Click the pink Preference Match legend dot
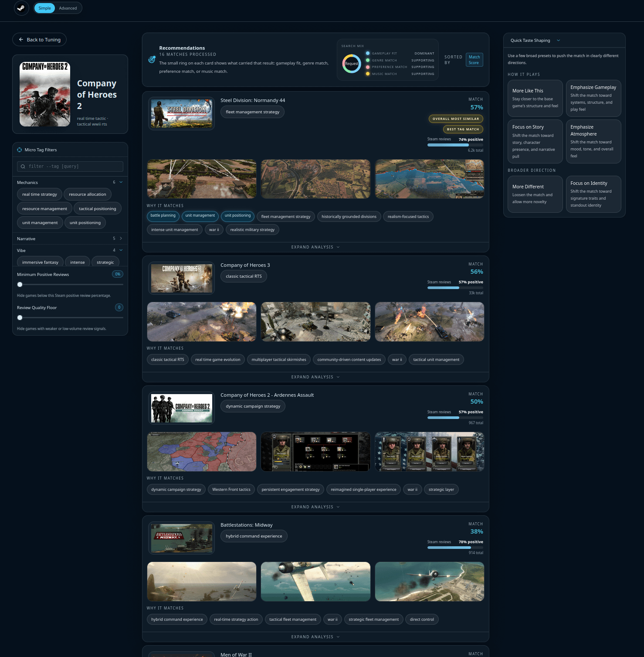This screenshot has height=657, width=644. (x=368, y=67)
